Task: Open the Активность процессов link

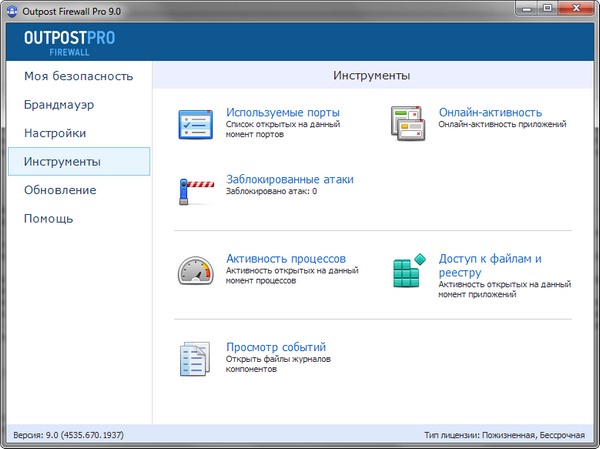Action: [x=285, y=258]
